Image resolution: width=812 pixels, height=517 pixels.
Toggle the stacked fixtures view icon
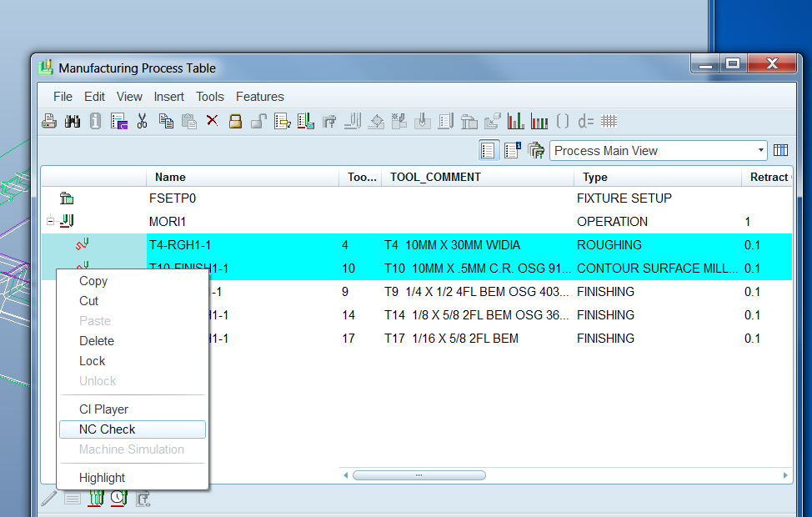tap(536, 150)
